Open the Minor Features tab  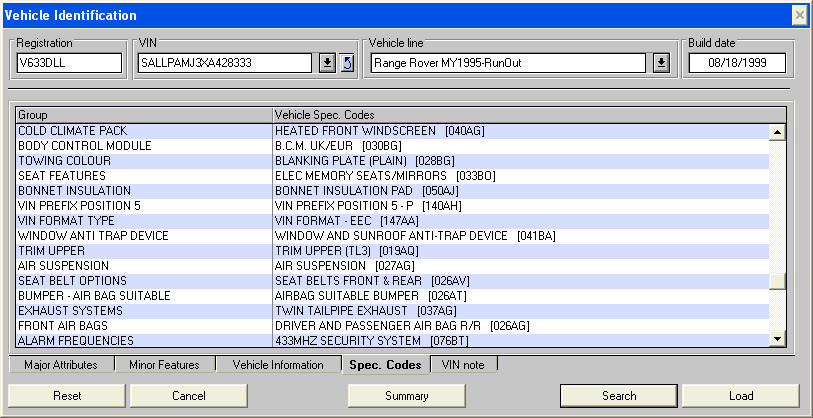164,365
